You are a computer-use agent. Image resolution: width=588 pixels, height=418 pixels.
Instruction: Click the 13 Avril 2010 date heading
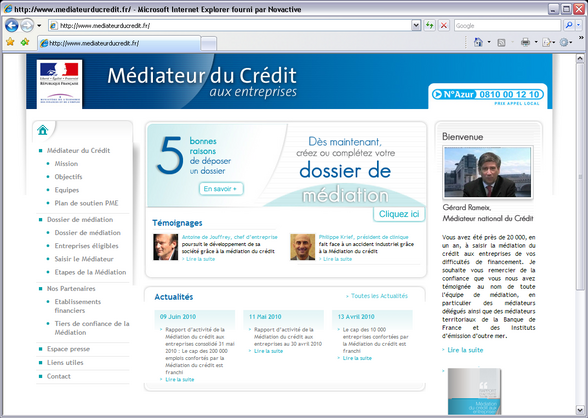click(356, 316)
